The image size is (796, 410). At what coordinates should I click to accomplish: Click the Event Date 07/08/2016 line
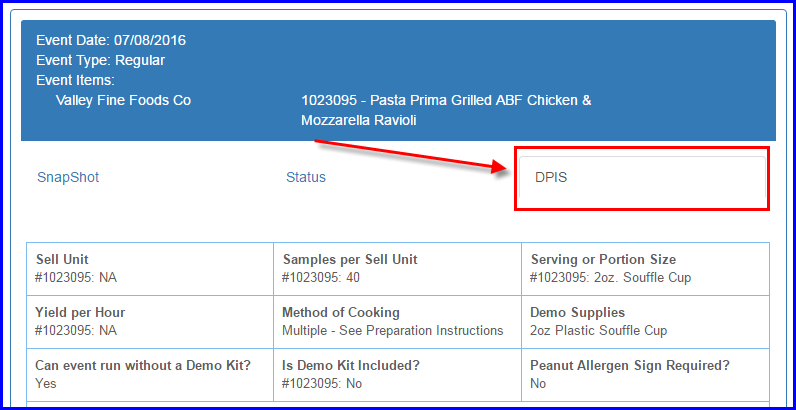(111, 41)
